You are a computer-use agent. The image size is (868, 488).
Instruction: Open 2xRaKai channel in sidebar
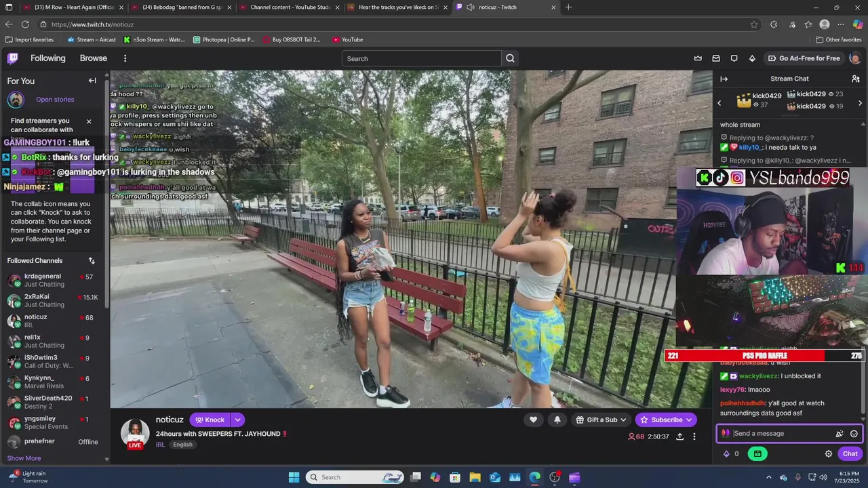pos(54,301)
